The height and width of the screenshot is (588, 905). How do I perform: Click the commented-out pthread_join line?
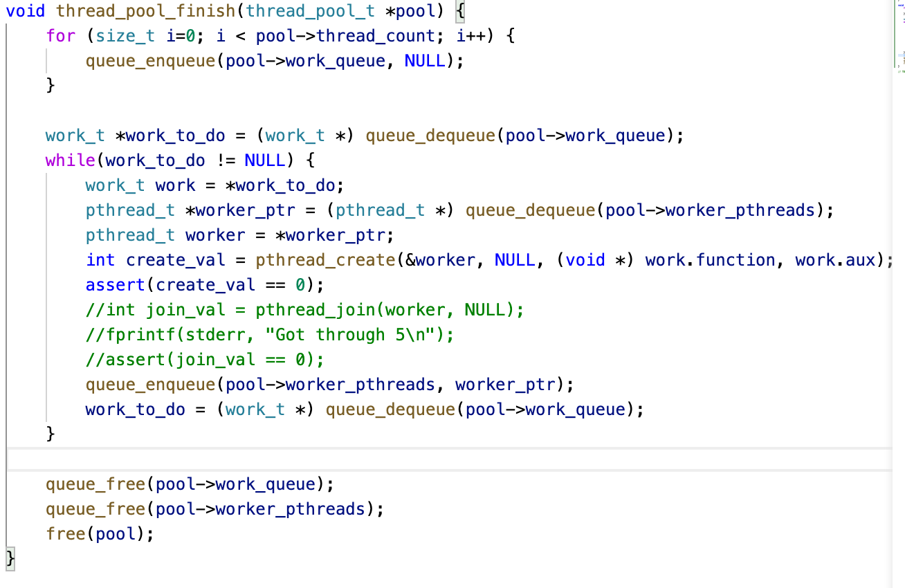click(304, 310)
